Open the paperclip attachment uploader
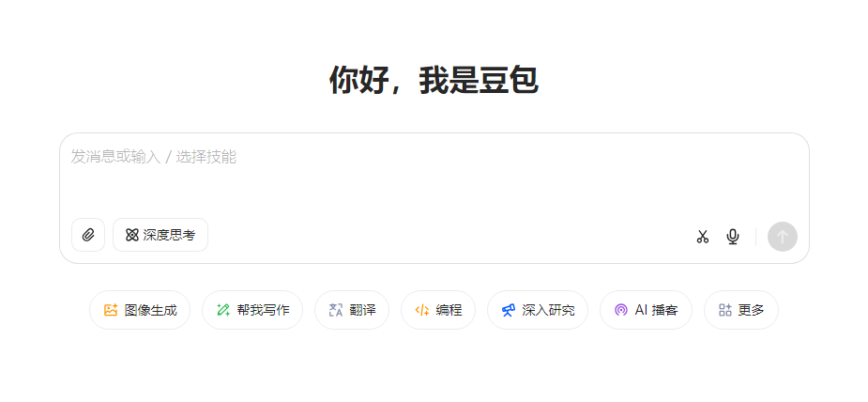This screenshot has height=402, width=868. 88,235
